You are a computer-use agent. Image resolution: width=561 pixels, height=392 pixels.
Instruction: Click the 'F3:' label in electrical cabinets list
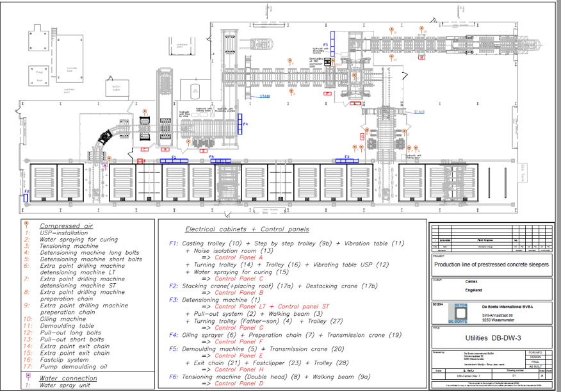174,300
